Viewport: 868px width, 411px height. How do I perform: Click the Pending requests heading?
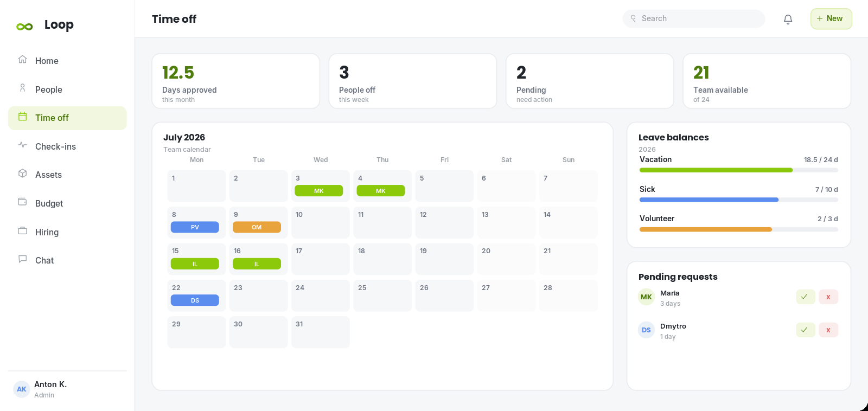tap(678, 277)
